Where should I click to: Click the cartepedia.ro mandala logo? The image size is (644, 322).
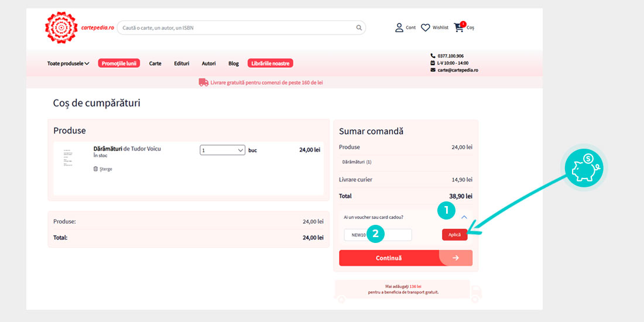(x=61, y=28)
